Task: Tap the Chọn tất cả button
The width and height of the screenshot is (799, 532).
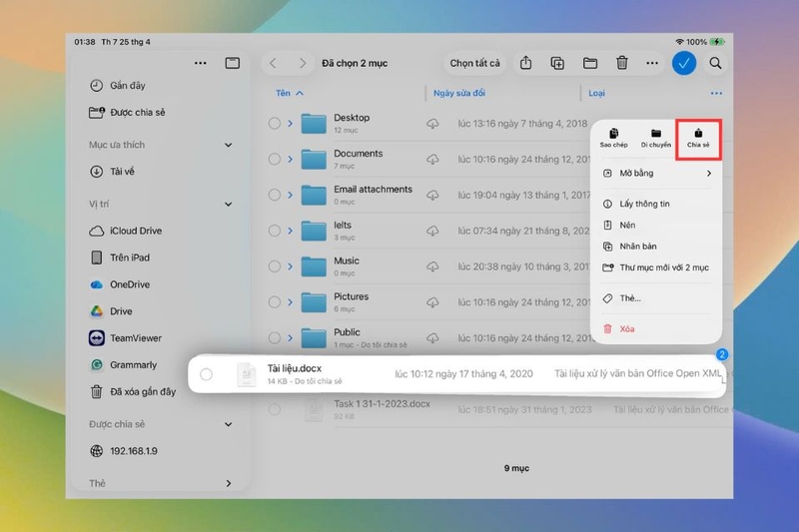Action: (474, 63)
